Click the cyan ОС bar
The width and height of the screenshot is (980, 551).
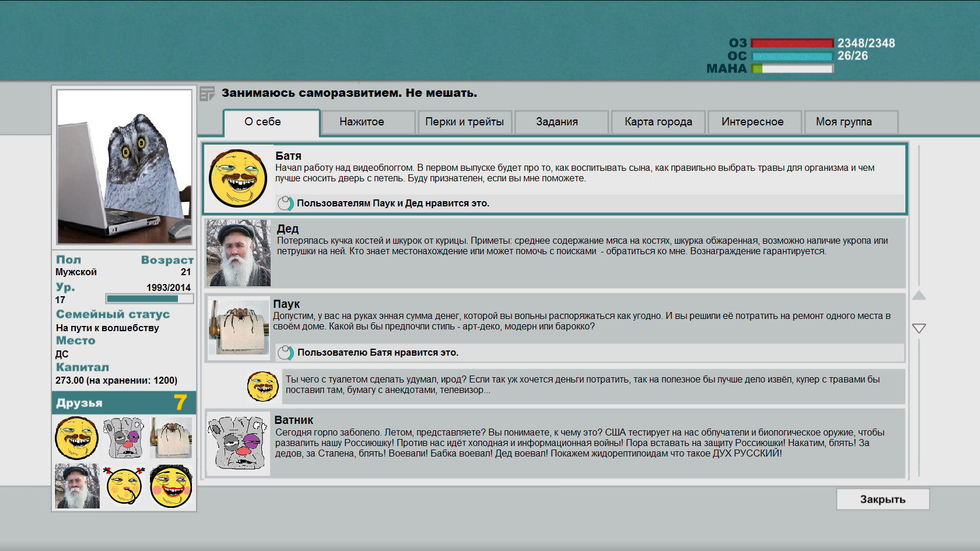792,56
